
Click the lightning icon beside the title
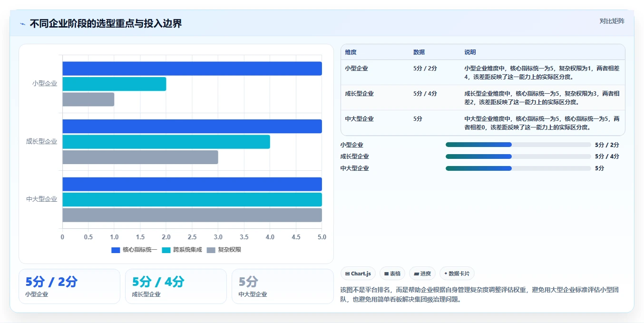coord(22,24)
